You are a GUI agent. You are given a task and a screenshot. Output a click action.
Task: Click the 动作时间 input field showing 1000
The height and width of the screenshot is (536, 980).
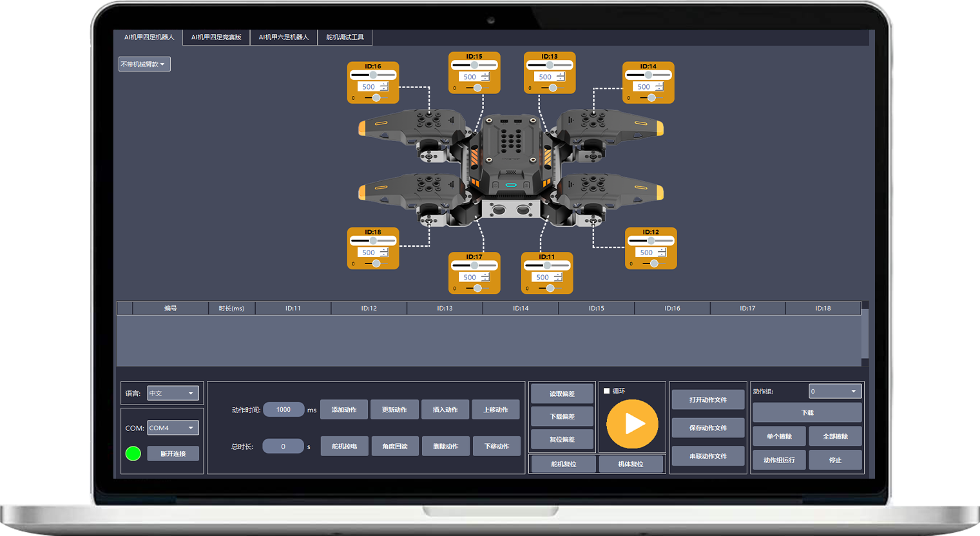tap(283, 410)
